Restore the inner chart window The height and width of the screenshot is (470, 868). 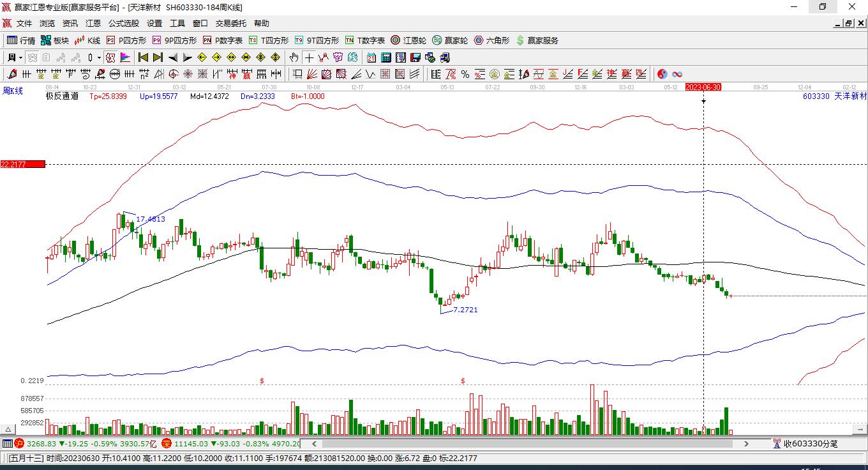pos(848,24)
